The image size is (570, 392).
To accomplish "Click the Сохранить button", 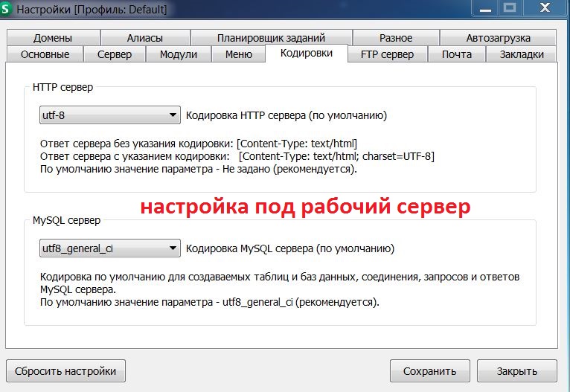I will (x=429, y=371).
